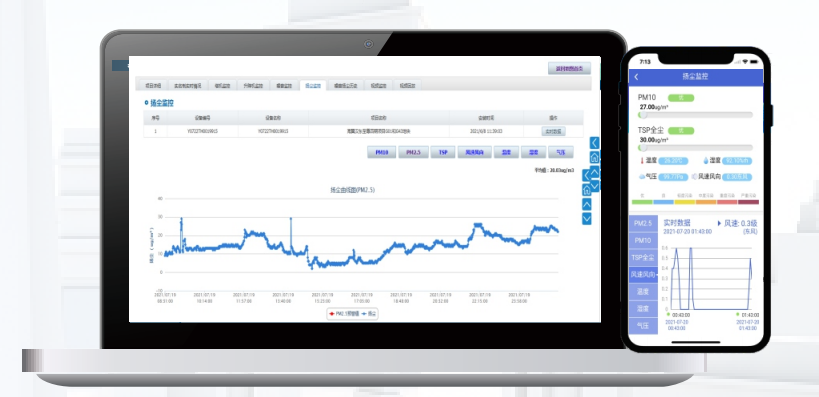Viewport: 819px width, 397px height.
Task: Click the PM10 slider handle on phone
Action: pos(643,115)
